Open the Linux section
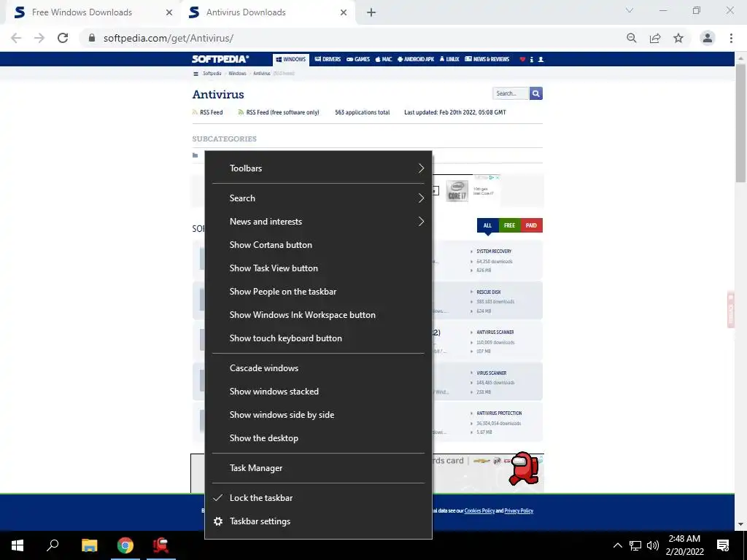 click(x=449, y=60)
